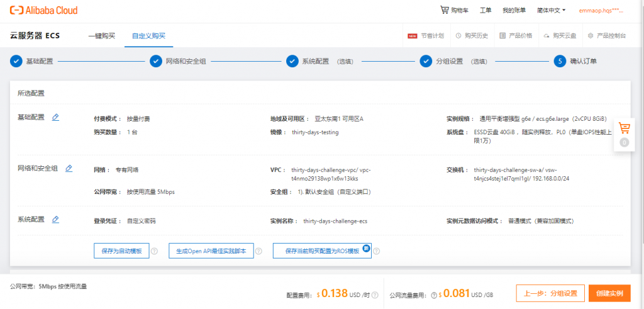Select 登录凭证 自定义密码 value
This screenshot has width=644, height=309.
tap(142, 221)
